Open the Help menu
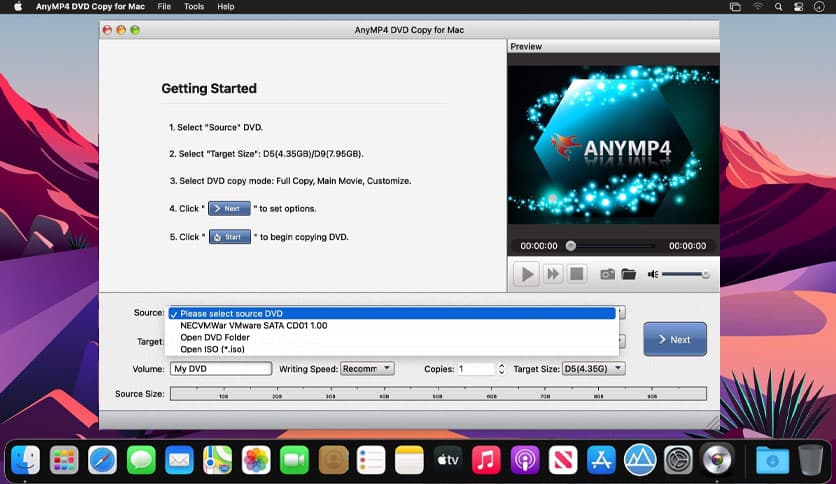Image resolution: width=836 pixels, height=484 pixels. [226, 6]
